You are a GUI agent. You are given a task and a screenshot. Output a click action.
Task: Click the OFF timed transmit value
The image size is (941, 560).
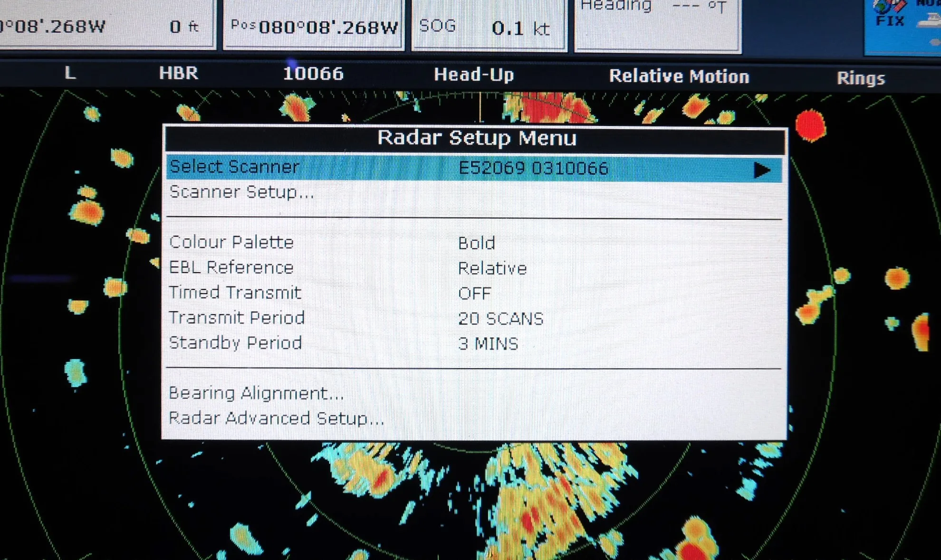(474, 294)
